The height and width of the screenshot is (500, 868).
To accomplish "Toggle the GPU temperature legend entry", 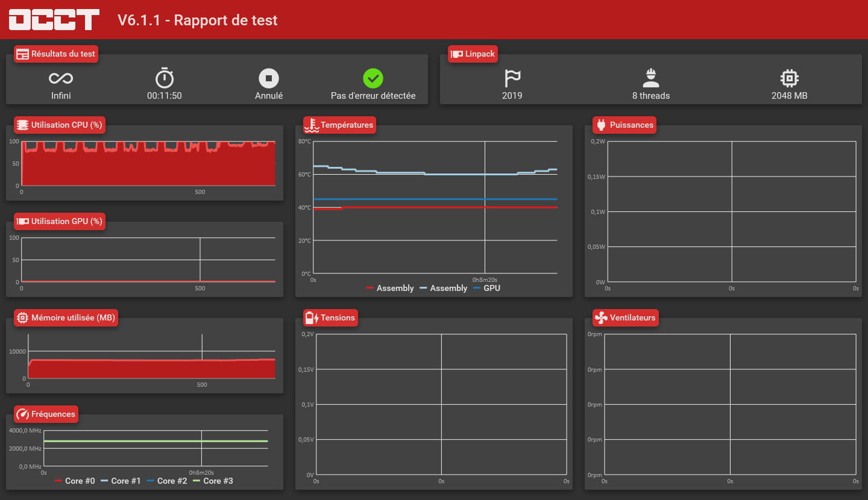I will point(487,288).
